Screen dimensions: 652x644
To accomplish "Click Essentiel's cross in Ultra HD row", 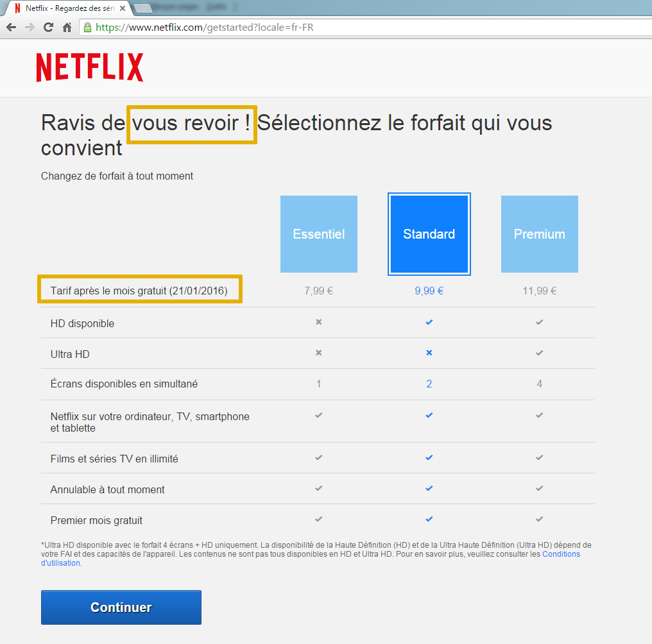I will [x=318, y=353].
